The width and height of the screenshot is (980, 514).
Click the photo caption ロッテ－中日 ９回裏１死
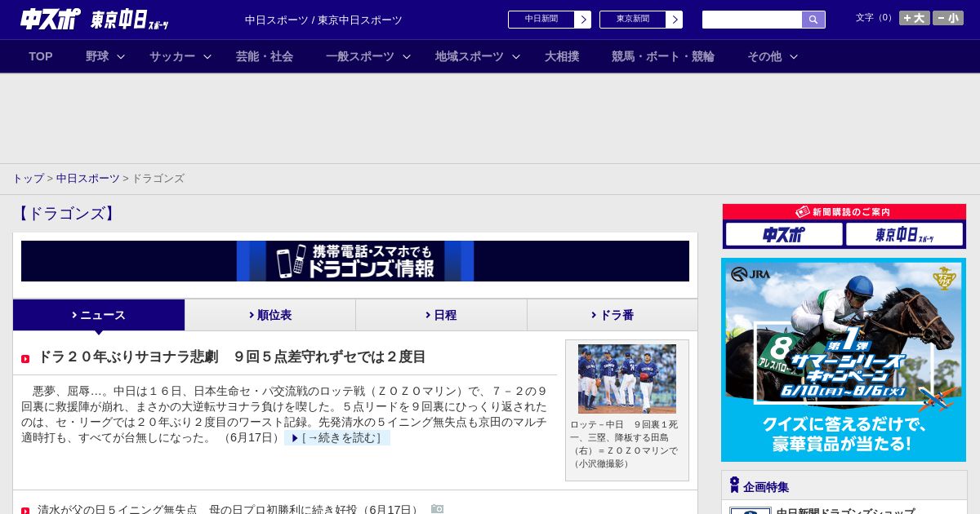tap(625, 444)
